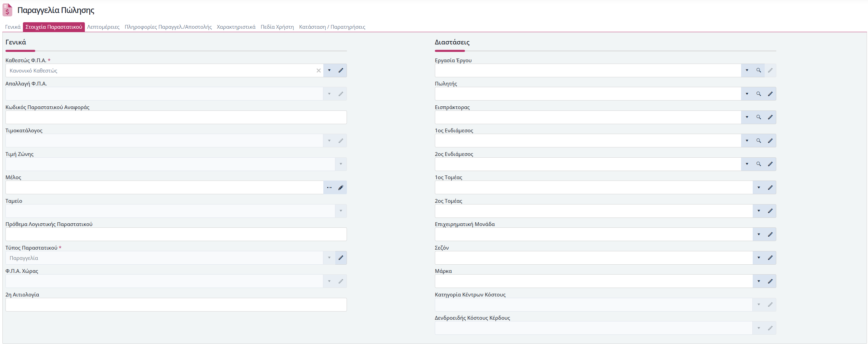The height and width of the screenshot is (344, 868).
Task: Expand the Επιχειρηματική Μονάδα dropdown
Action: (759, 234)
